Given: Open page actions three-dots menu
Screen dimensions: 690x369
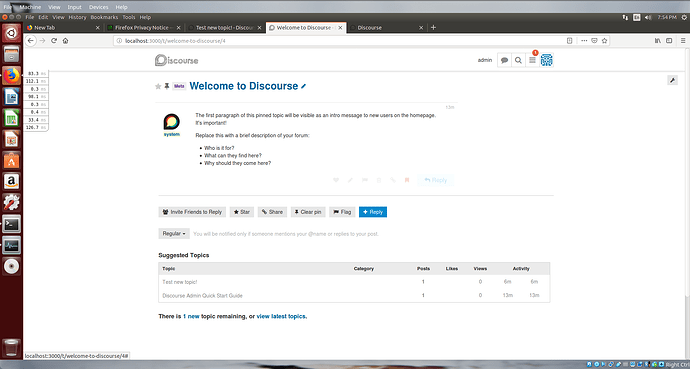Looking at the screenshot, I should (584, 40).
